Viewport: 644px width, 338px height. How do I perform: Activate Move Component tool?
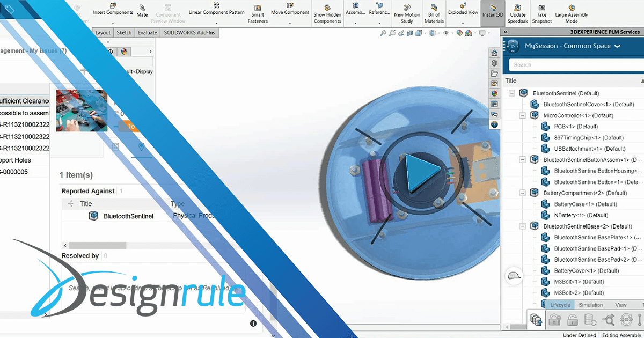[x=290, y=9]
